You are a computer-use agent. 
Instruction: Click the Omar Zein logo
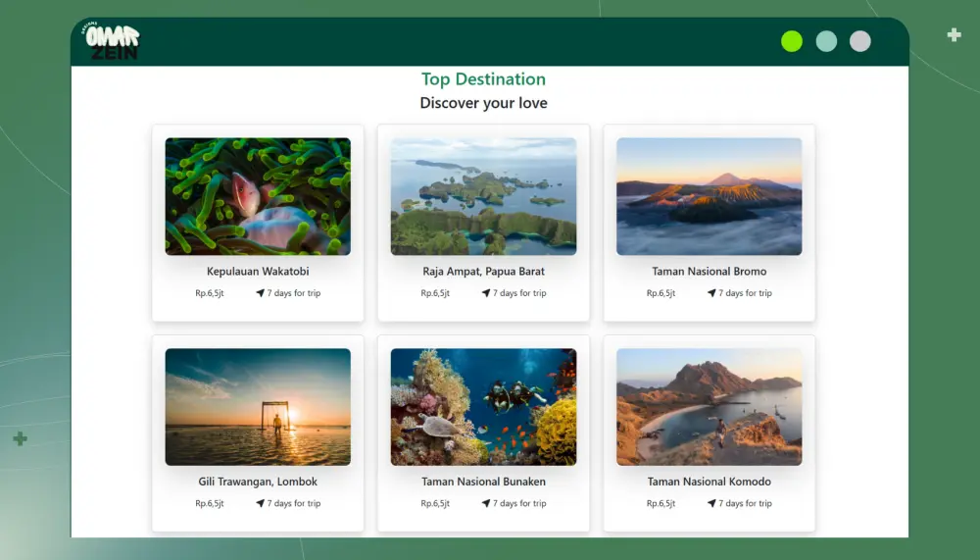pyautogui.click(x=112, y=41)
